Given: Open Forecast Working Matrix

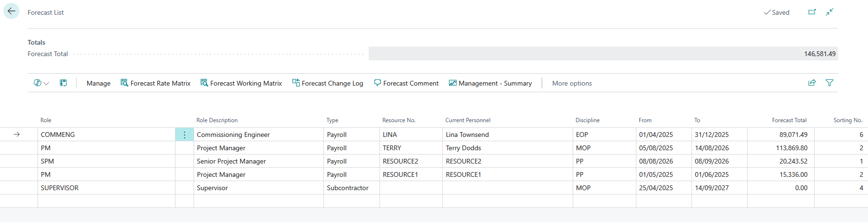Looking at the screenshot, I should point(241,83).
